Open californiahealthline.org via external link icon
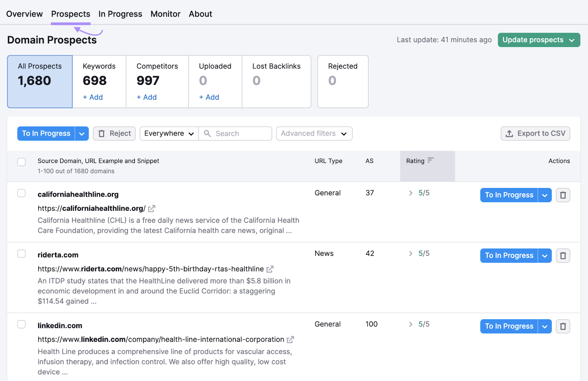Screen dimensions: 588x381 pyautogui.click(x=151, y=208)
